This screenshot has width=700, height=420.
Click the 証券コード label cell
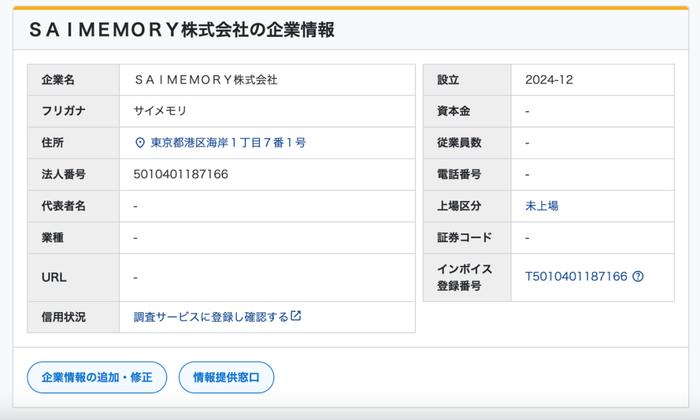[x=467, y=238]
